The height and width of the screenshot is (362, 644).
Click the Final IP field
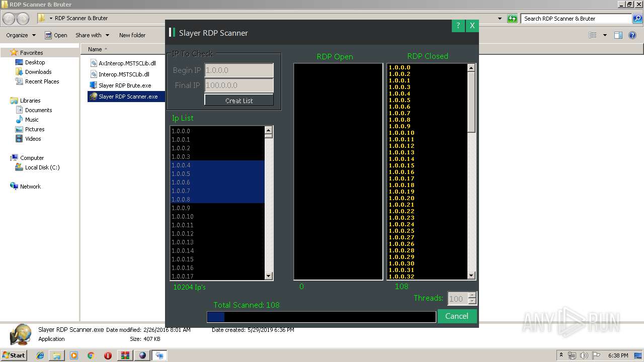(239, 85)
